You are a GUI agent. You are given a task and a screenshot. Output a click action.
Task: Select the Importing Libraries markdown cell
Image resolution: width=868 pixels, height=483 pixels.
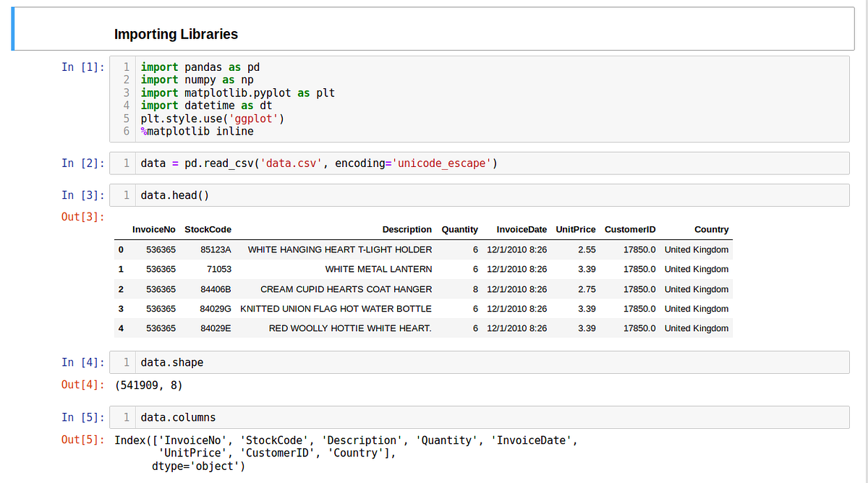pyautogui.click(x=176, y=34)
